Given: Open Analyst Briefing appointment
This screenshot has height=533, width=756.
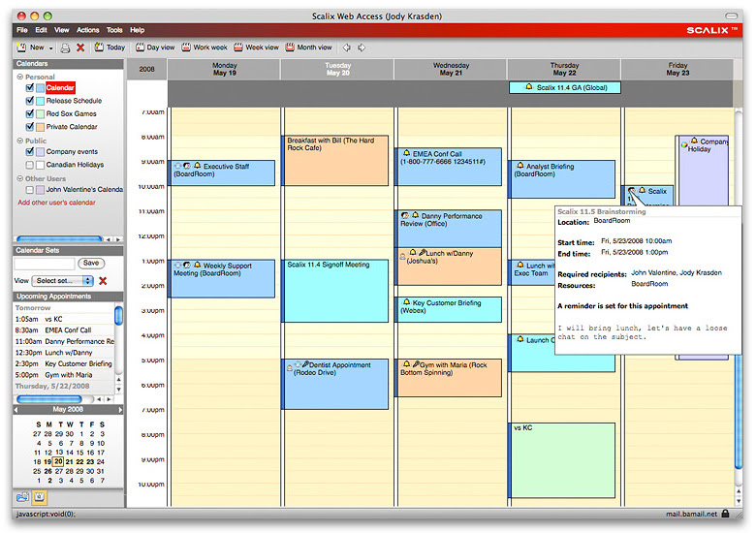Looking at the screenshot, I should (562, 178).
